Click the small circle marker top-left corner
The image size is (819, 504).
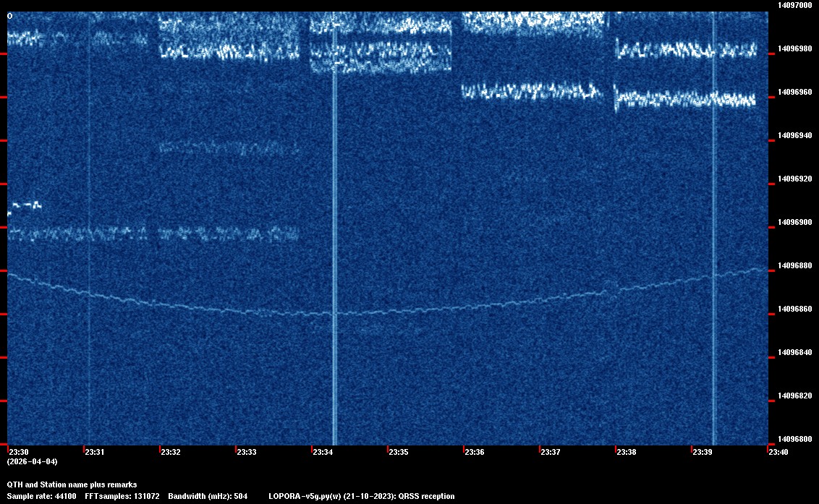click(9, 16)
